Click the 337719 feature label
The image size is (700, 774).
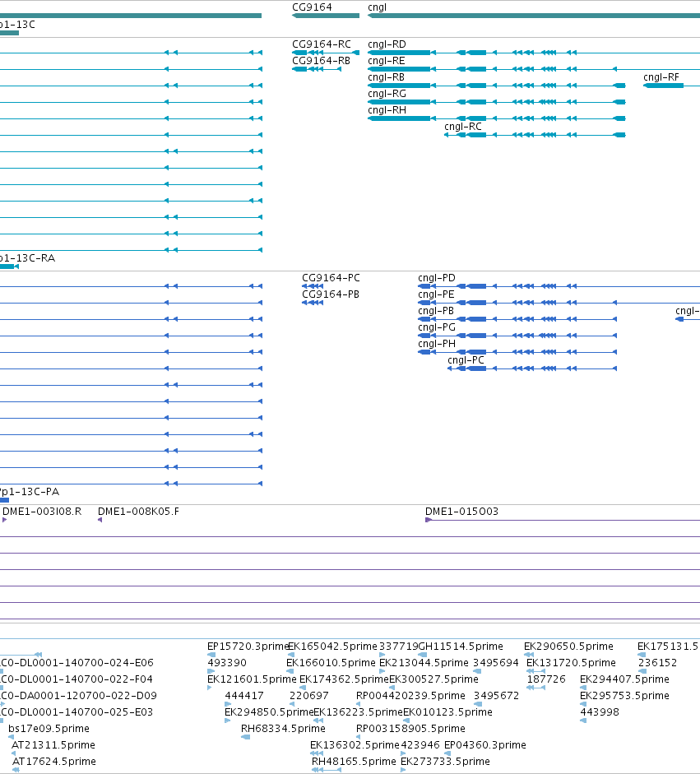(398, 647)
